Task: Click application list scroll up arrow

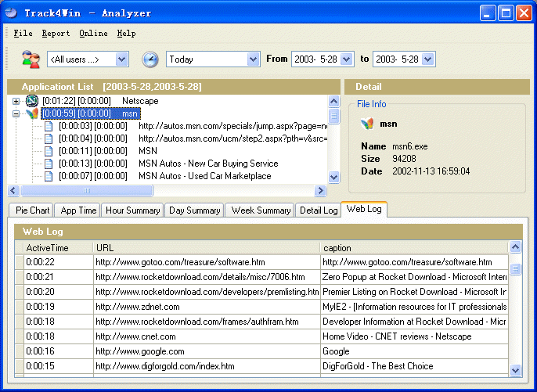Action: (333, 101)
